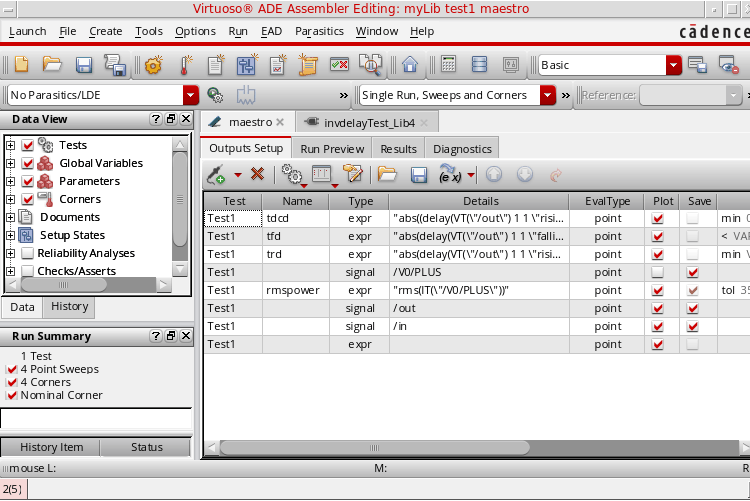Toggle the Save checkbox for /V0/PLUS signal

[x=693, y=272]
